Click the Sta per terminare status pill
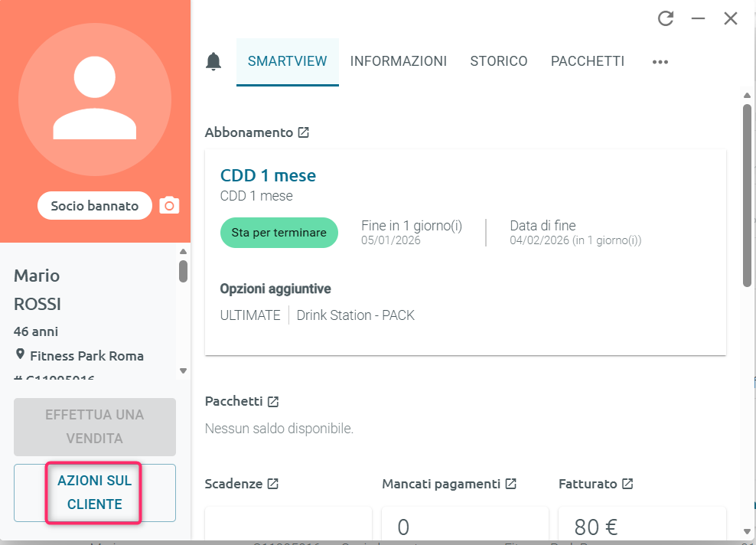Screen dimensions: 756x545 pos(279,233)
